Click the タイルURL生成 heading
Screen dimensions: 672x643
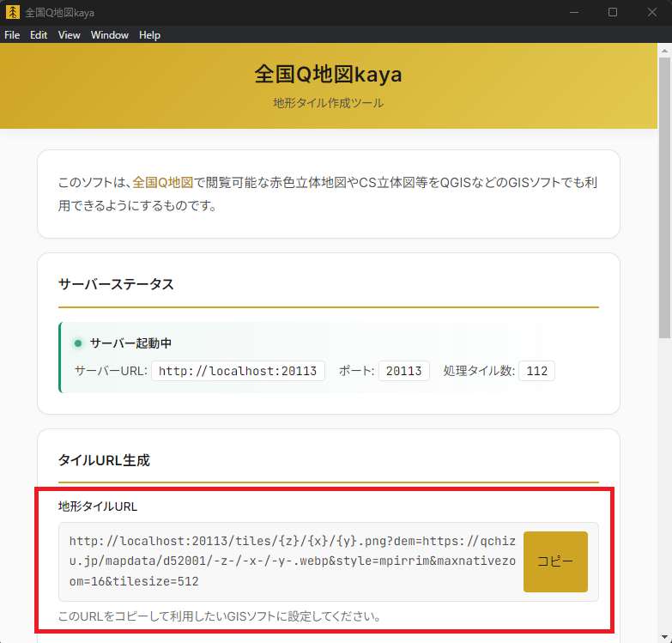coord(104,460)
